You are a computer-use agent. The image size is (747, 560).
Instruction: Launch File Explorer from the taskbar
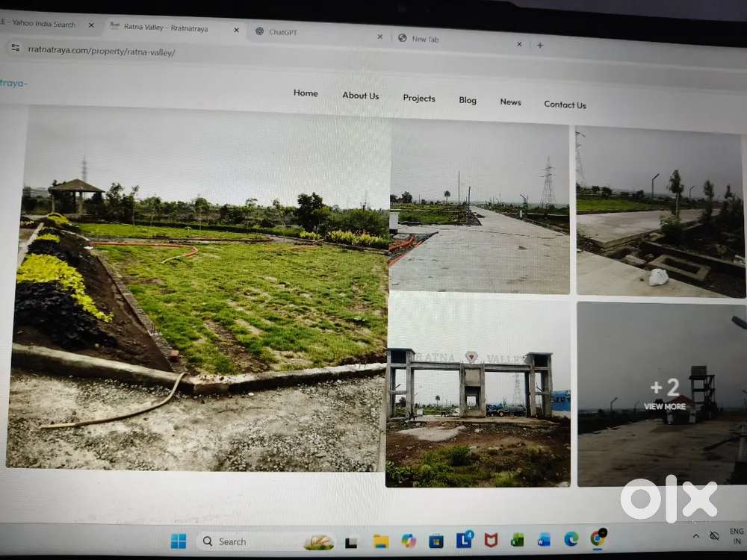tap(381, 541)
